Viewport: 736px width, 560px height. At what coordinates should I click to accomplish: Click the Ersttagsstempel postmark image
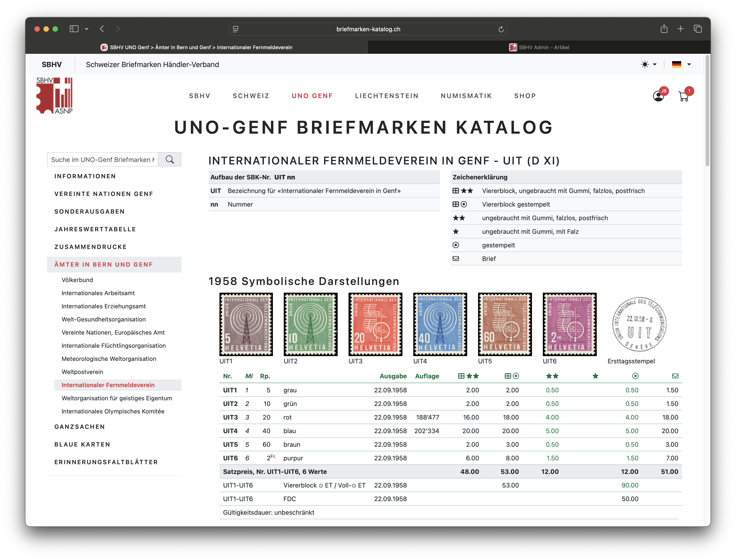[639, 324]
